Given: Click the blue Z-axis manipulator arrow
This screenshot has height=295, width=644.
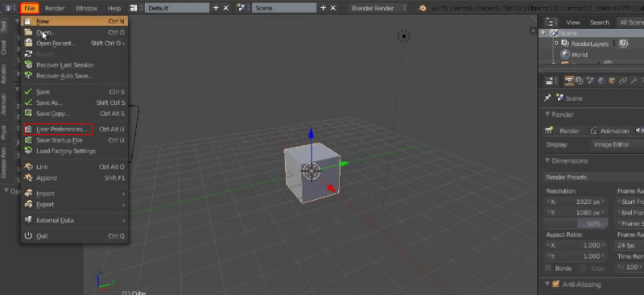Looking at the screenshot, I should [312, 134].
